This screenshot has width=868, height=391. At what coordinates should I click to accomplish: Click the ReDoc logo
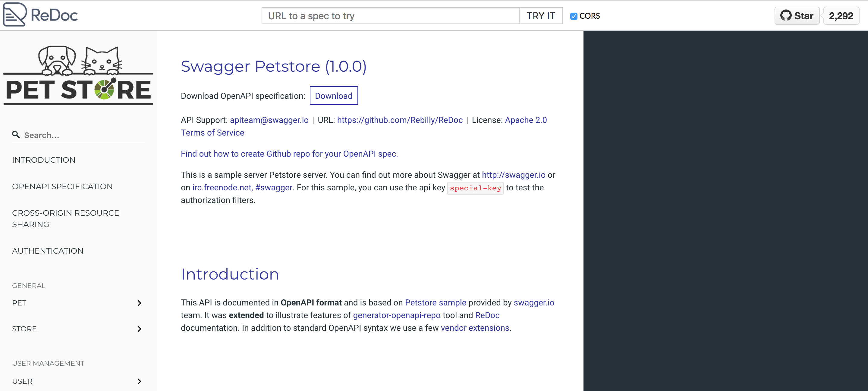(40, 15)
